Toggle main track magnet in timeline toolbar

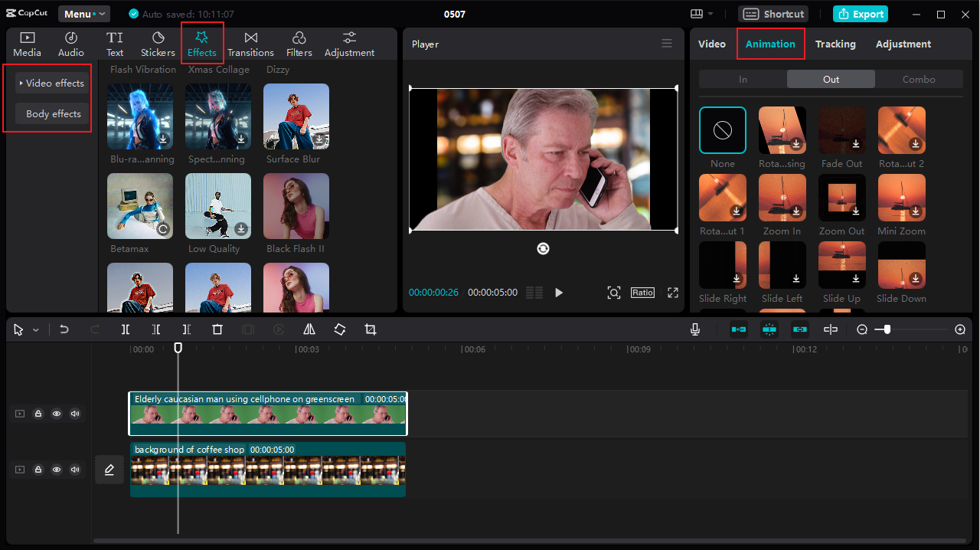739,329
